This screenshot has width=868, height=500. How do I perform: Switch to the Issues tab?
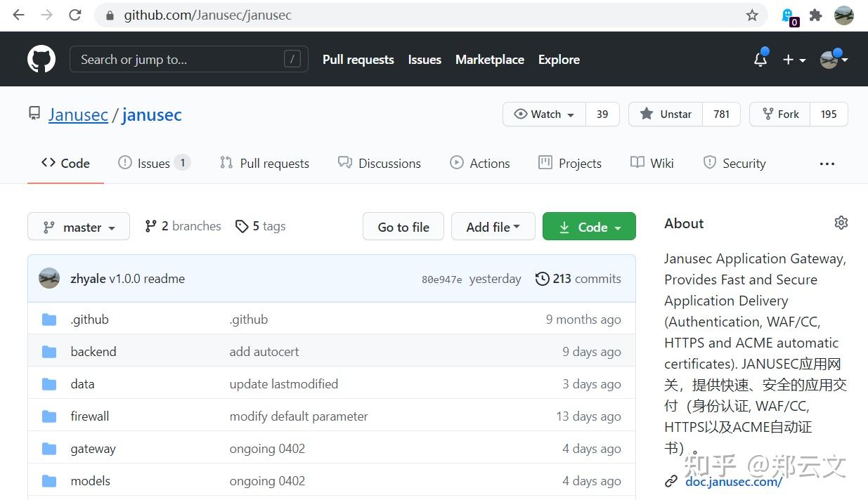153,163
